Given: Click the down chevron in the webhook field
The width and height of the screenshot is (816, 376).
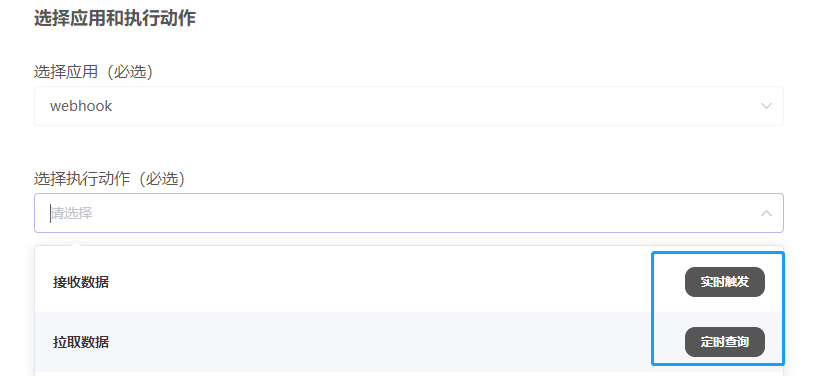Looking at the screenshot, I should pos(766,106).
